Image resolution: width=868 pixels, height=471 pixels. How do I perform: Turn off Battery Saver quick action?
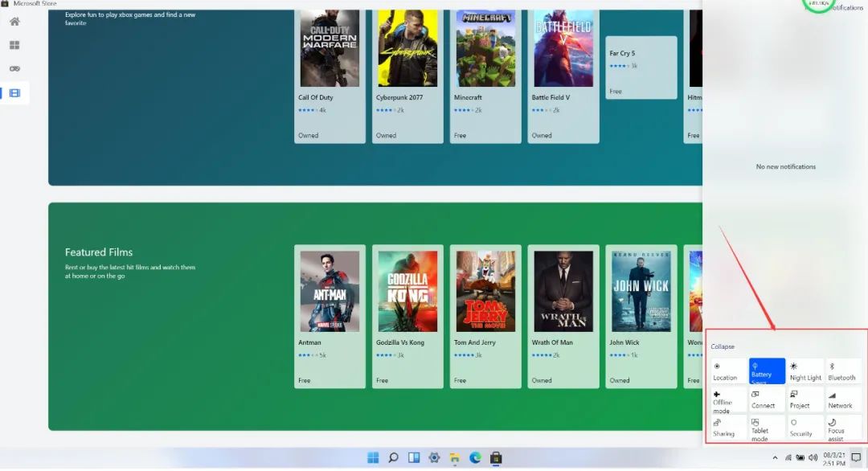(767, 371)
